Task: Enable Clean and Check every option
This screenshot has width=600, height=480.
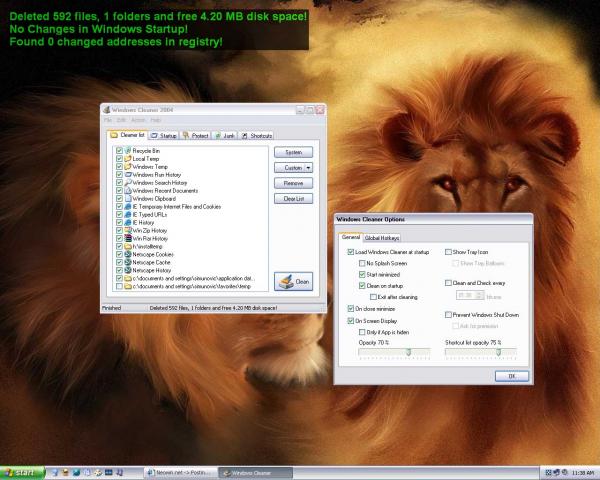Action: pos(448,283)
